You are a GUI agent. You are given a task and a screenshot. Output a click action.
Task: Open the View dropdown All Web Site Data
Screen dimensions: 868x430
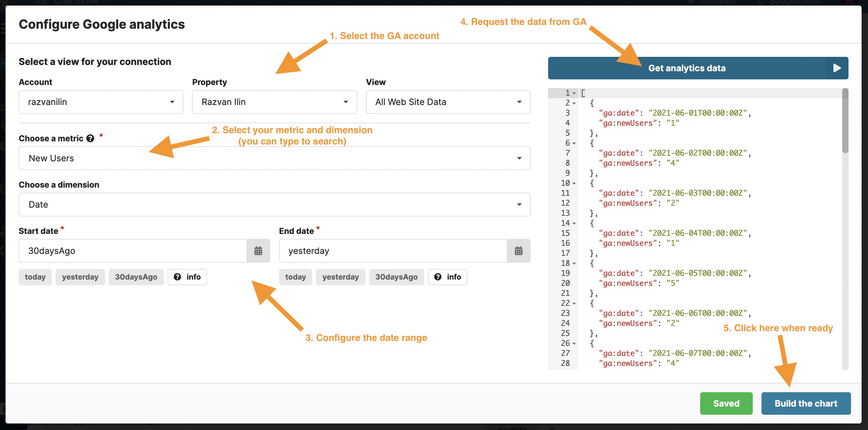pos(448,102)
